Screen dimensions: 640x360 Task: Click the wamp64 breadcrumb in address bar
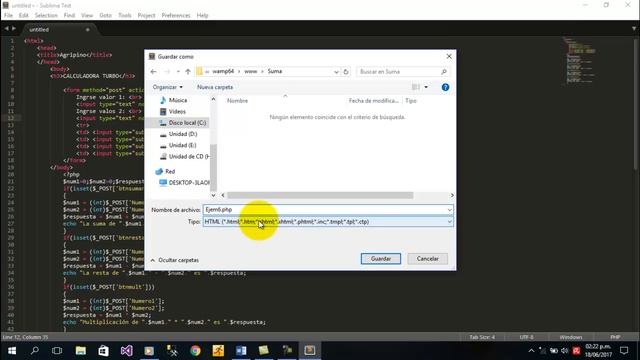pyautogui.click(x=223, y=71)
